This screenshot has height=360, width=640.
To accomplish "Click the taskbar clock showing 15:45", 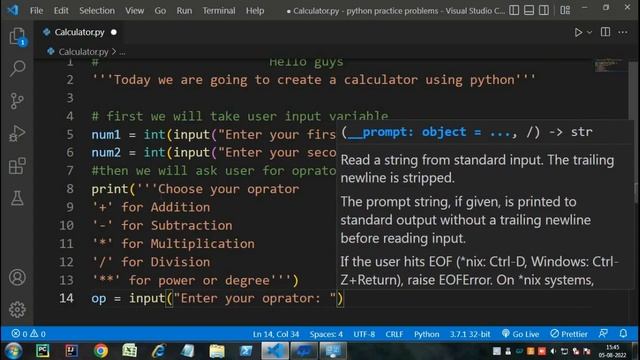I will click(x=612, y=351).
